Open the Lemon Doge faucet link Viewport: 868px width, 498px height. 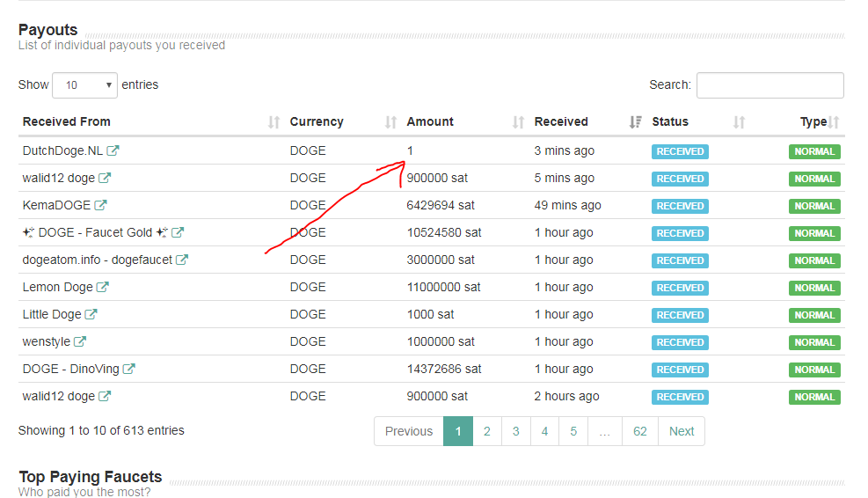click(57, 287)
